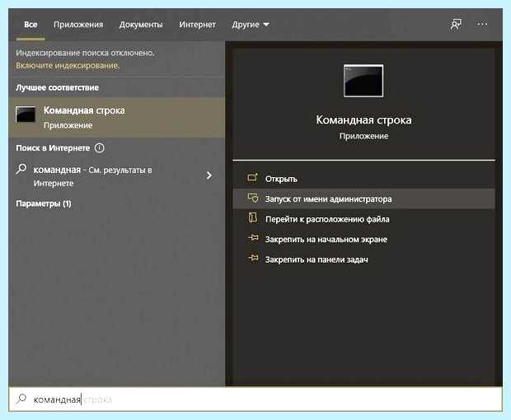Expand web results with the chevron arrow
This screenshot has height=420, width=511.
209,175
